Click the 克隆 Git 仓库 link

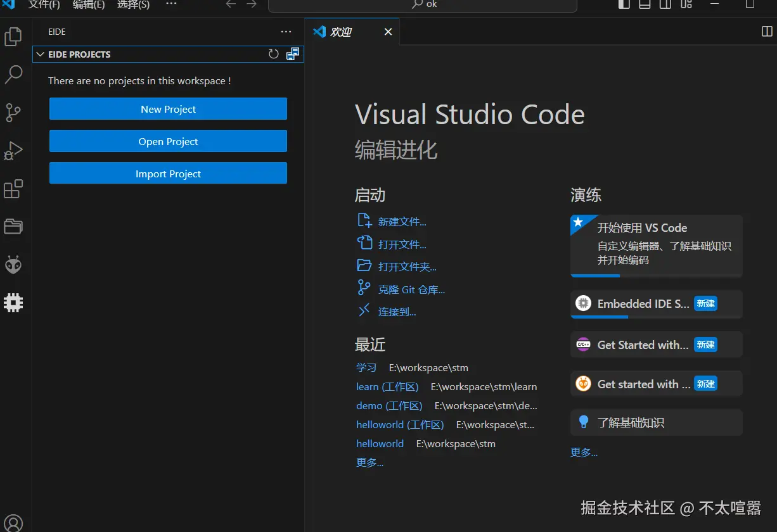[411, 289]
